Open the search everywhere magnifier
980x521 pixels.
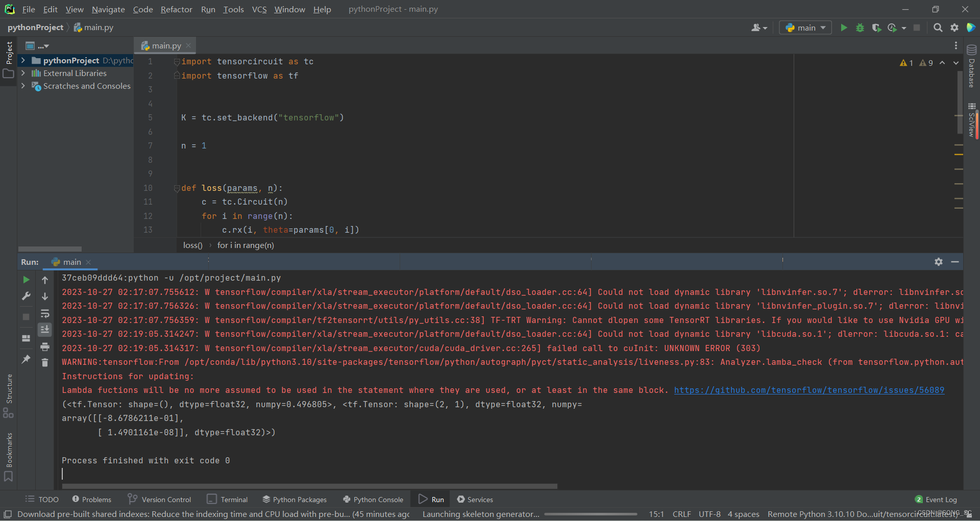coord(938,28)
